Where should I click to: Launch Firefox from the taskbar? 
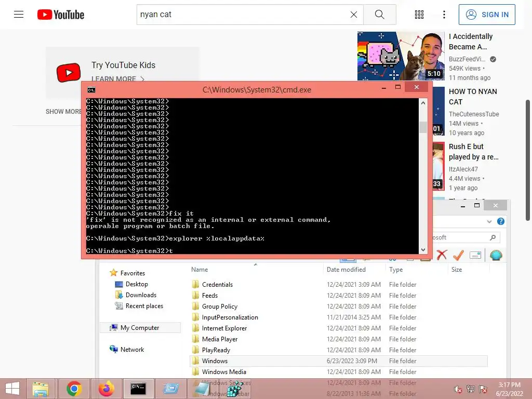pos(106,389)
